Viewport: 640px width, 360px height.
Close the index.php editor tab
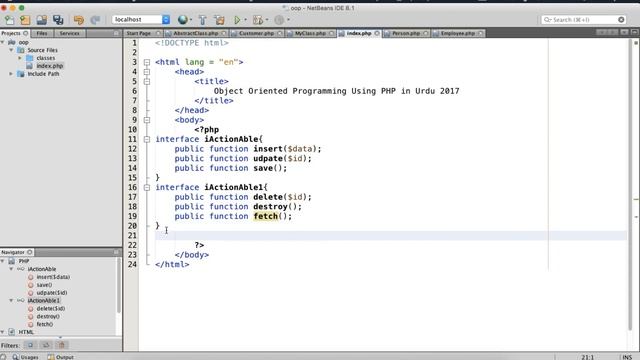coord(377,33)
